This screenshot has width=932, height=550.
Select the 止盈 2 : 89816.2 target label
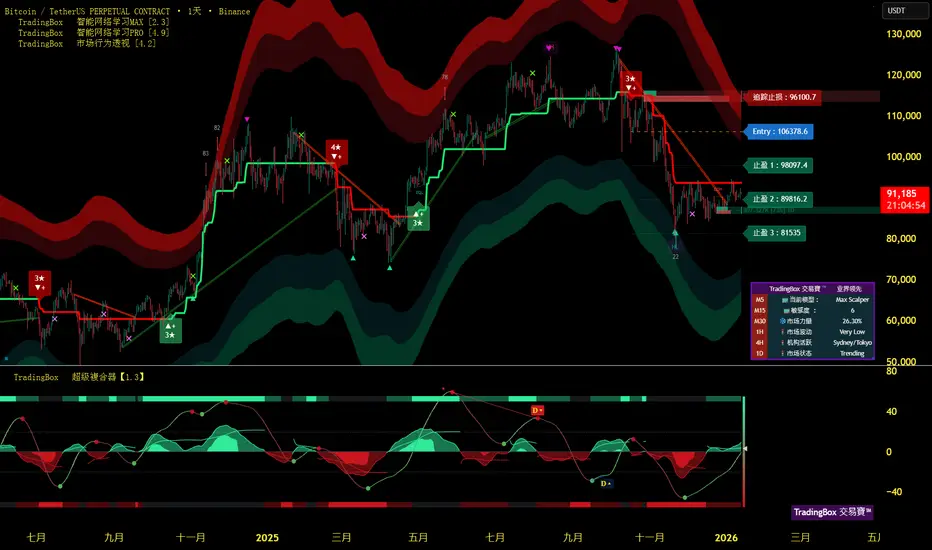pyautogui.click(x=779, y=199)
